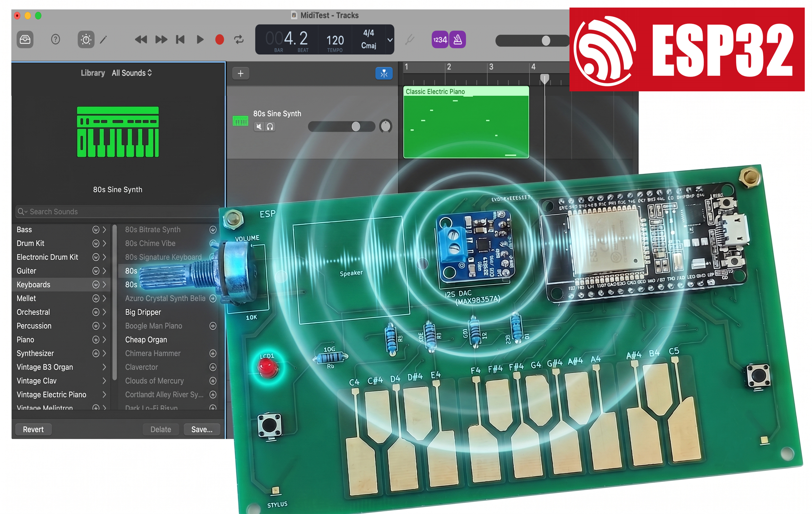Expand the Vintage Clav chevron

[105, 381]
